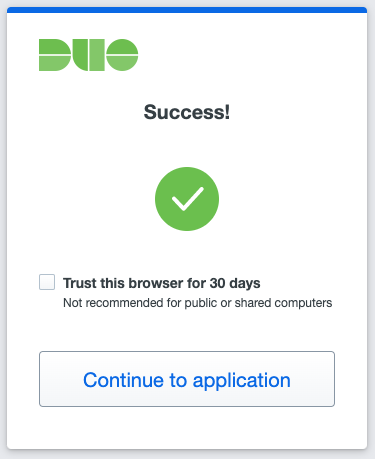Click the Continue to application button
The width and height of the screenshot is (375, 459).
[x=187, y=379]
